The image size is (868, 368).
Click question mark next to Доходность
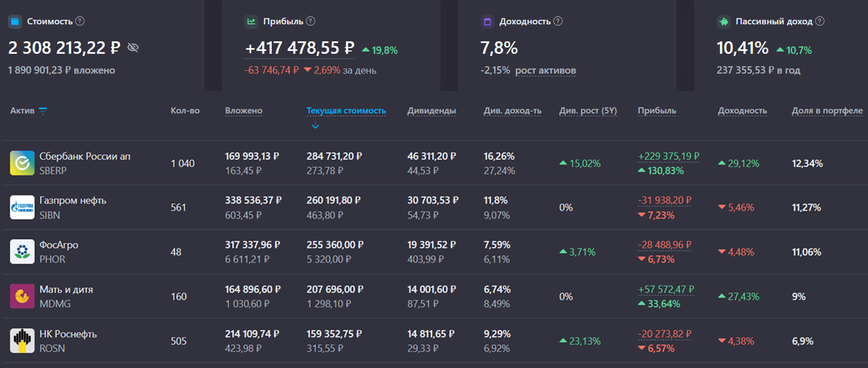click(x=558, y=21)
